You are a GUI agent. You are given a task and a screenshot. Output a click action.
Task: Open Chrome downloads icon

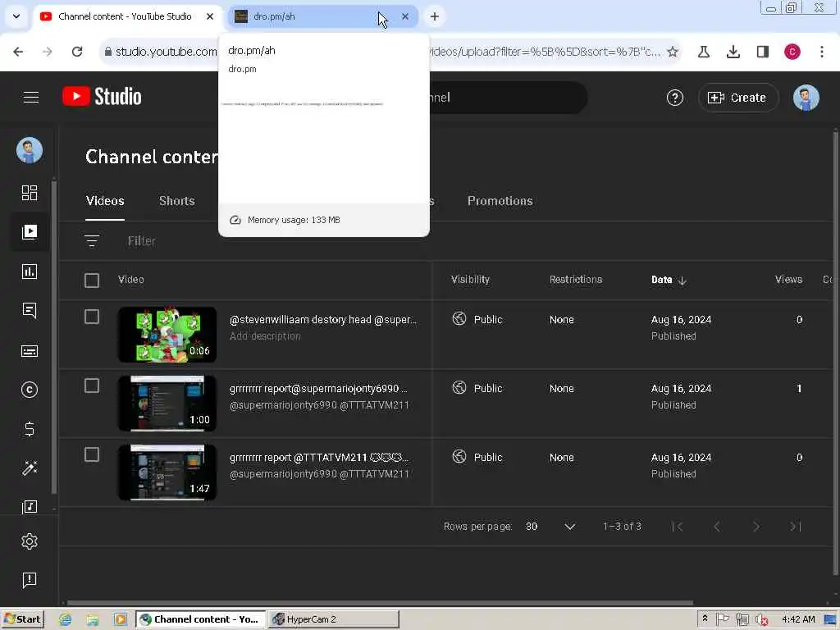733,52
